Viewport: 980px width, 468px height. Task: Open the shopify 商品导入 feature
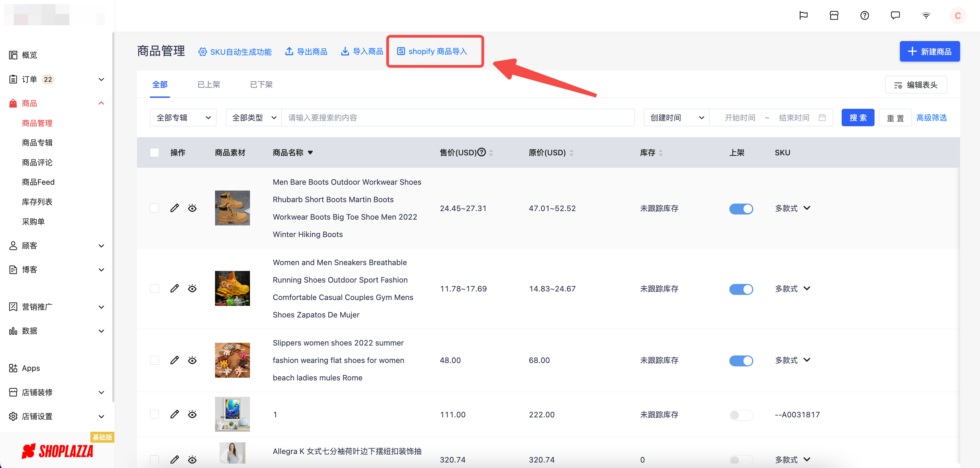click(435, 51)
